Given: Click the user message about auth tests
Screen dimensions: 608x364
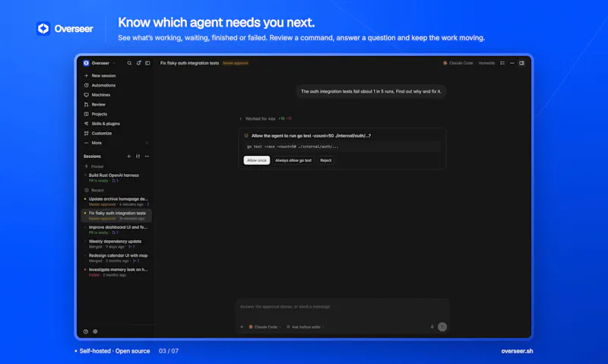Looking at the screenshot, I should 371,91.
